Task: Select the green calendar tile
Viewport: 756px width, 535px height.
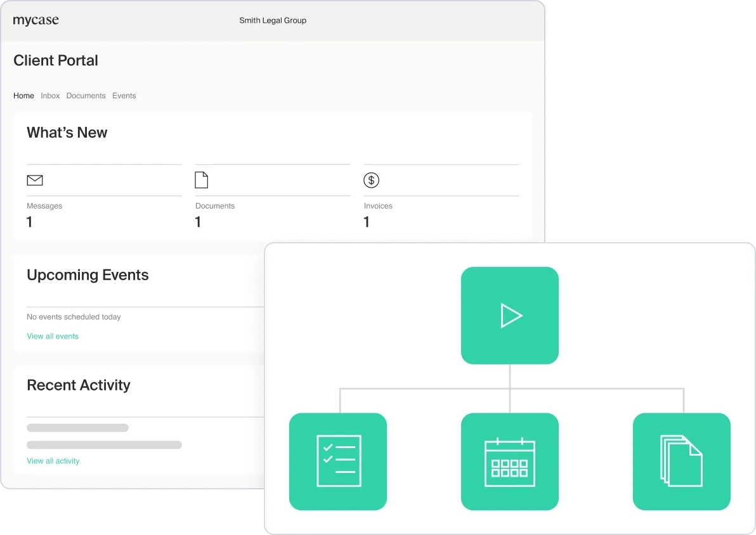Action: [509, 461]
